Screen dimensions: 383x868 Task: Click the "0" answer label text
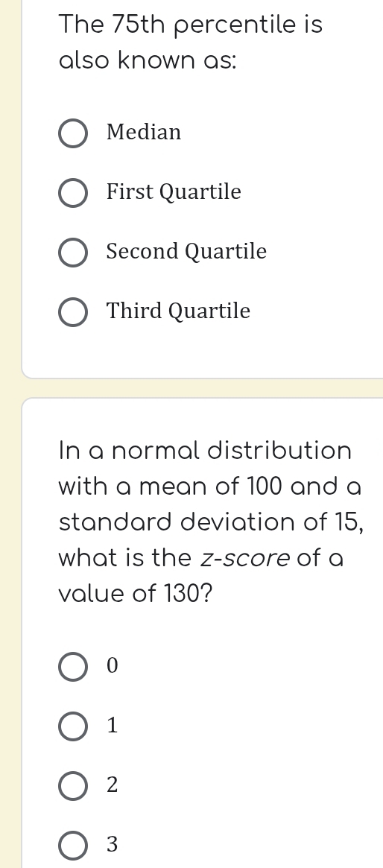pos(113,665)
